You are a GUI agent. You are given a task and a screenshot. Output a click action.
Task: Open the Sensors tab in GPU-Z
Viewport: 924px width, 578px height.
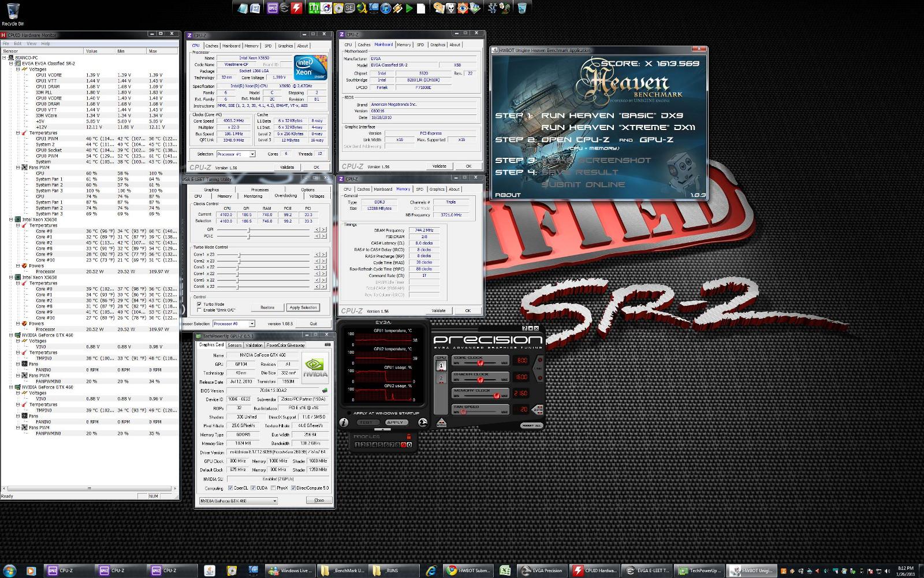tap(234, 345)
